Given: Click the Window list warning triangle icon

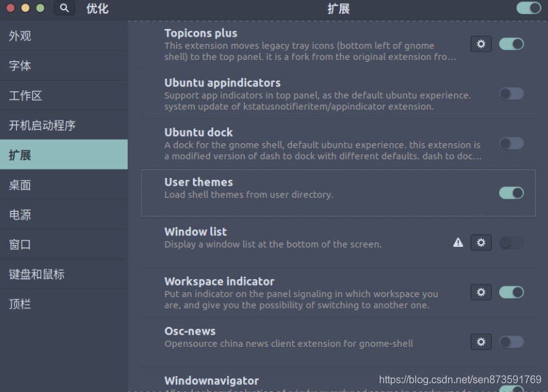Looking at the screenshot, I should (458, 242).
